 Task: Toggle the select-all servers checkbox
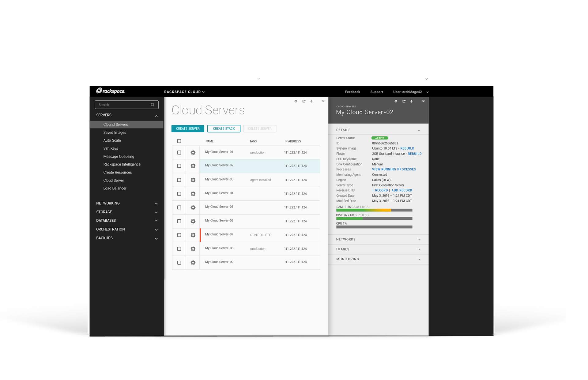pos(179,141)
